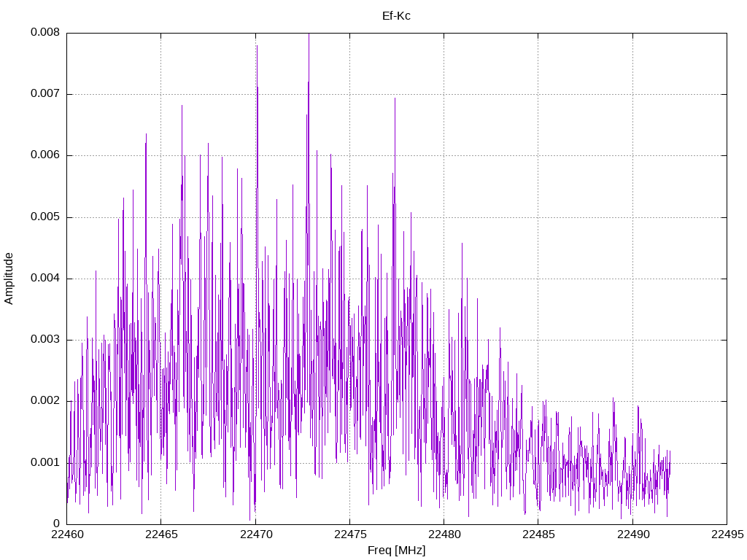
Task: Click the x-axis value 22475
Action: pos(350,534)
